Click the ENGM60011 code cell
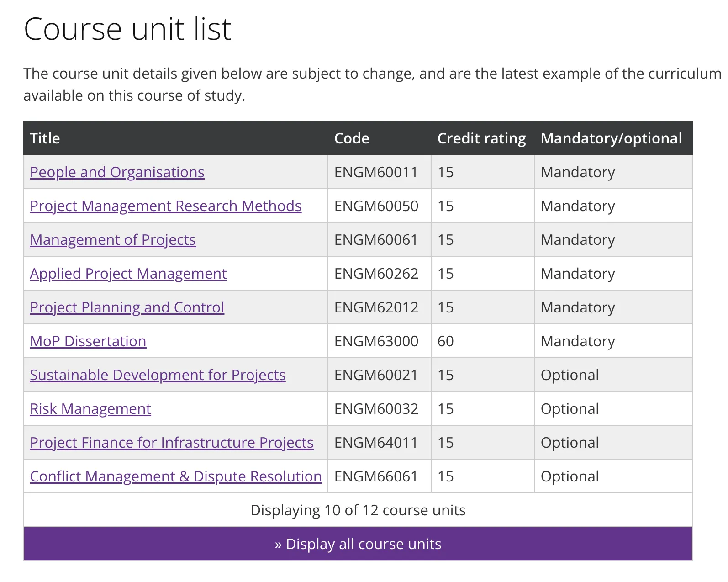 point(376,172)
